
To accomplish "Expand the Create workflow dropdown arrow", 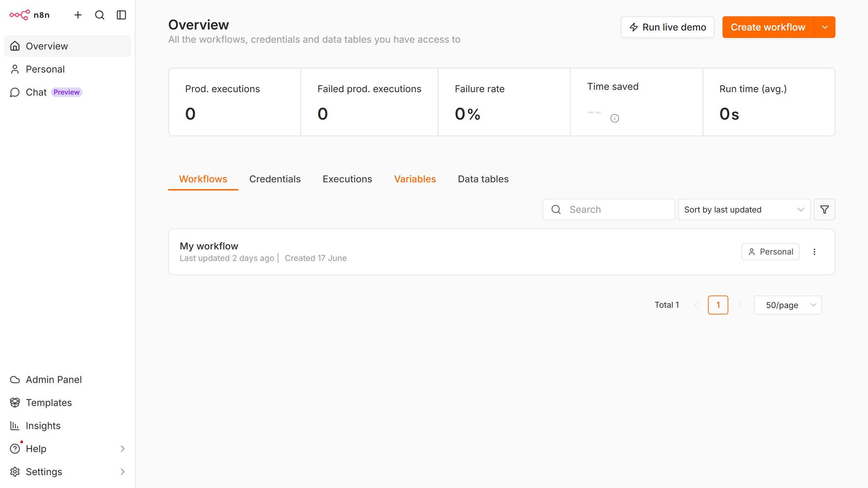I will [x=825, y=27].
